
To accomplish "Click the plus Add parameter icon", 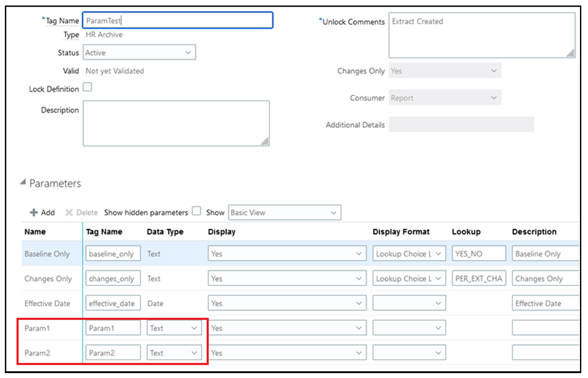I will pyautogui.click(x=34, y=213).
